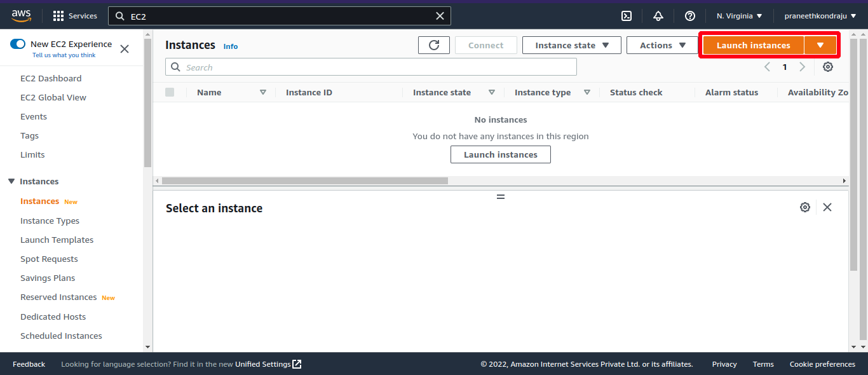The height and width of the screenshot is (375, 868).
Task: Collapse the Instances sidebar section
Action: [11, 182]
